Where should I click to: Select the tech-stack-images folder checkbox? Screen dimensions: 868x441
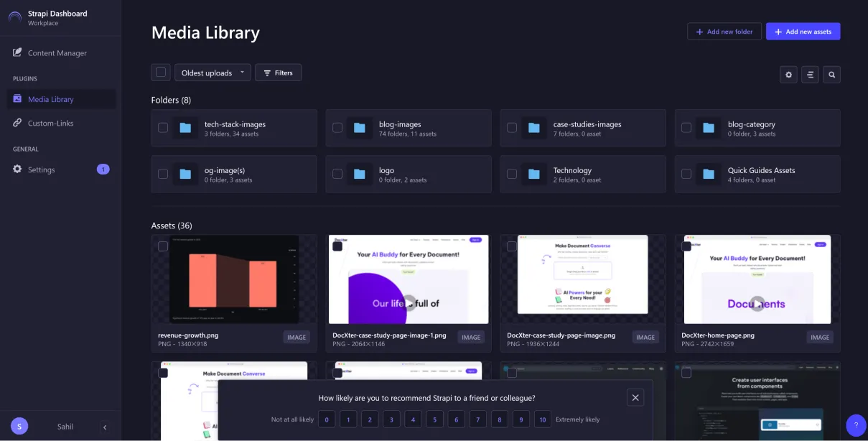tap(163, 128)
